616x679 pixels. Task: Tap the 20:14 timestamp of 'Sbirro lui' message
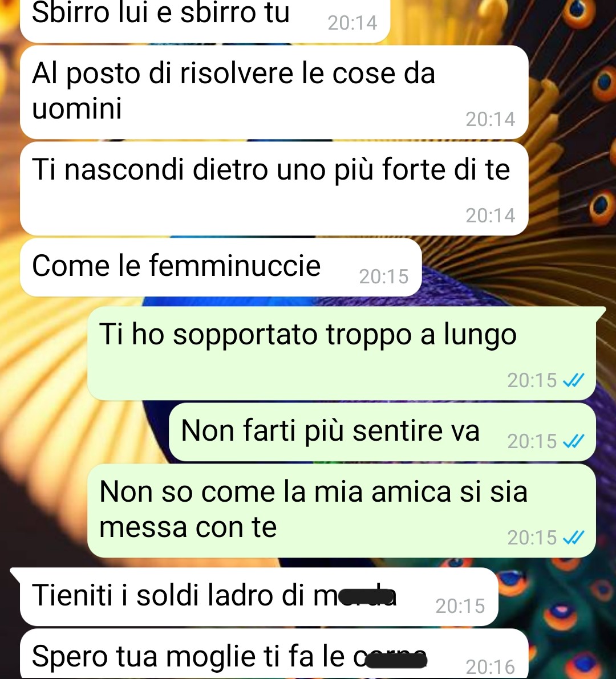[x=352, y=23]
